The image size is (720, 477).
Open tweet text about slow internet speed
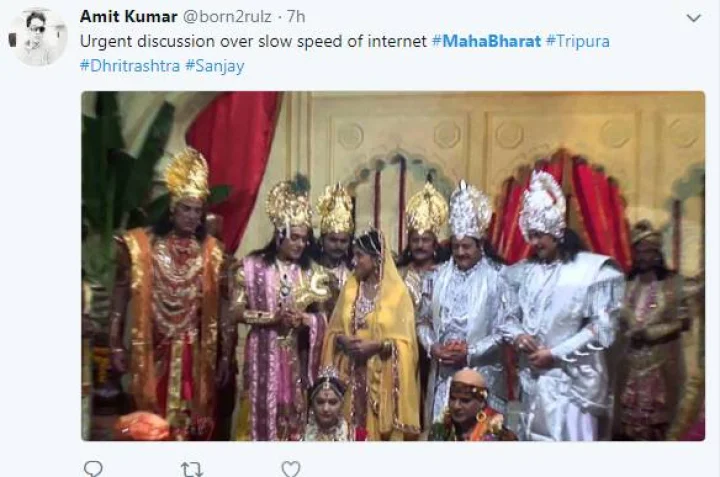click(253, 41)
